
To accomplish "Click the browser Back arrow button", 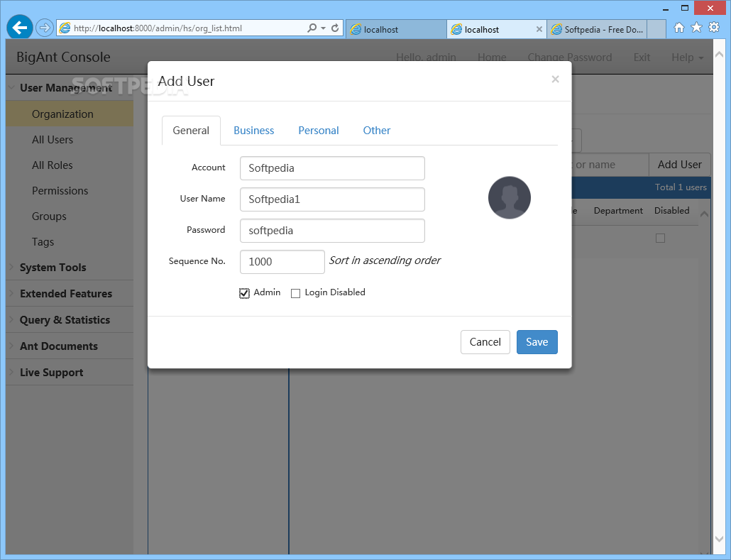I will [20, 28].
